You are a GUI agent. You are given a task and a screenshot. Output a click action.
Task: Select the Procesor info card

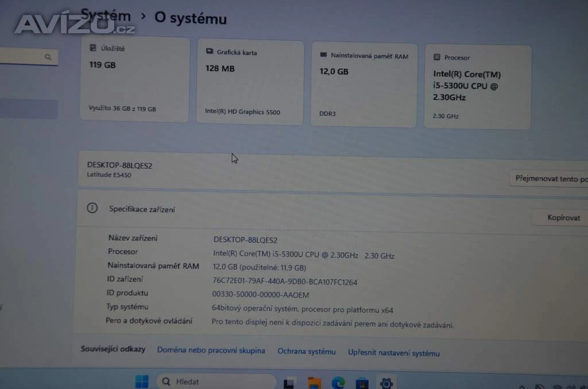[x=478, y=87]
